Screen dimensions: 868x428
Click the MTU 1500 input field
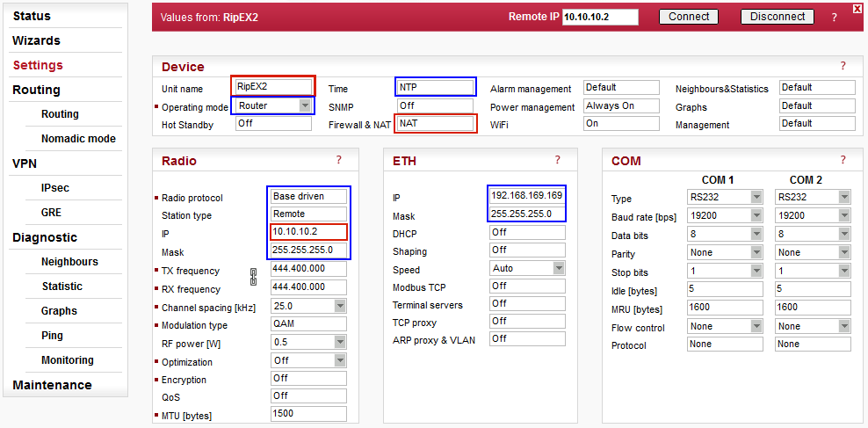[309, 414]
